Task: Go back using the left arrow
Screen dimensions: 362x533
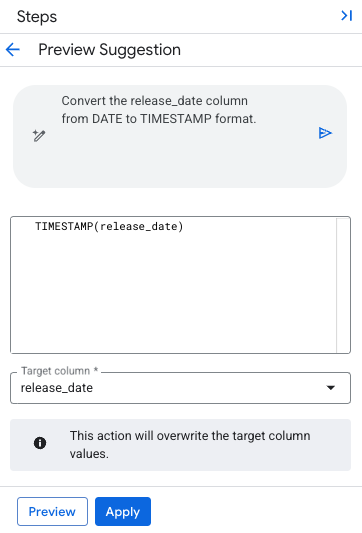Action: pyautogui.click(x=13, y=50)
